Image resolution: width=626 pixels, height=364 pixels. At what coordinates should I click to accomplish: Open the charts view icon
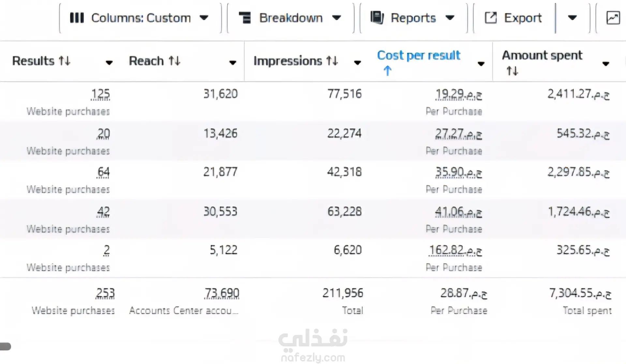[x=613, y=18]
